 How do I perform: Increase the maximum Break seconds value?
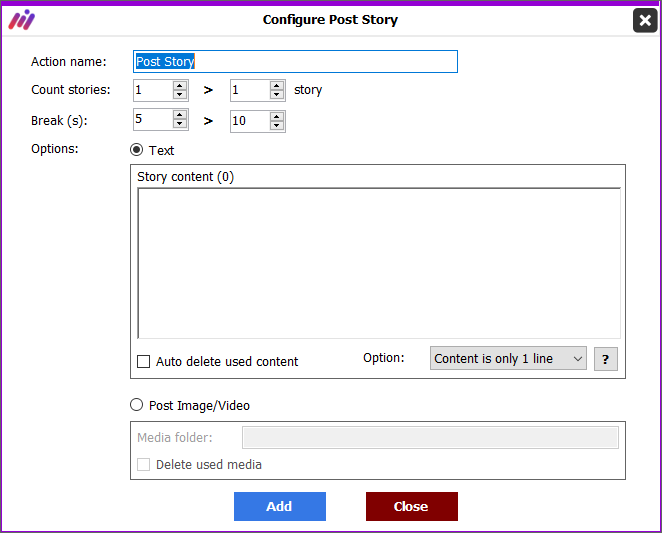277,117
